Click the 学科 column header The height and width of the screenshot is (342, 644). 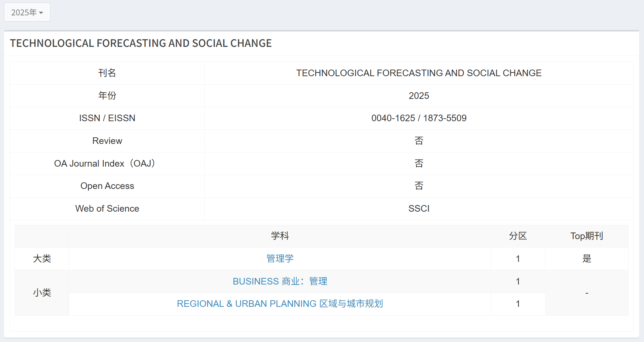(280, 236)
